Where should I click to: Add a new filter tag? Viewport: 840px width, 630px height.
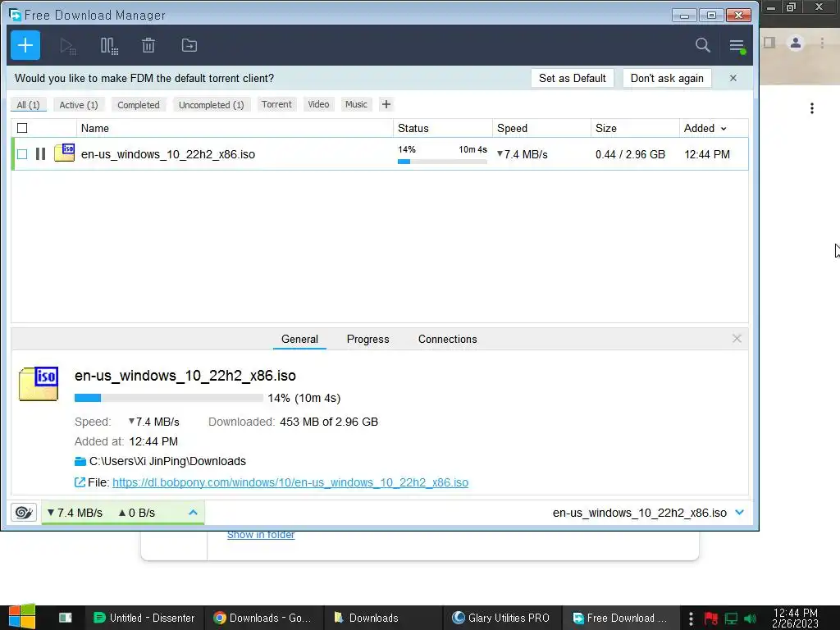[386, 104]
